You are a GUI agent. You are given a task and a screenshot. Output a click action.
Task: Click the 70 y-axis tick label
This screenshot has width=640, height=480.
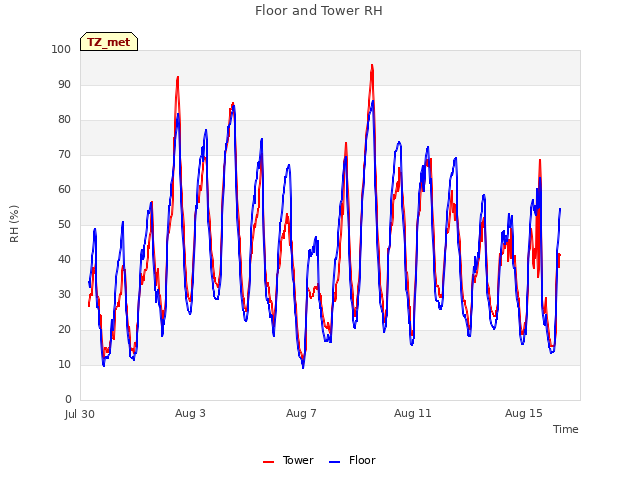point(64,155)
